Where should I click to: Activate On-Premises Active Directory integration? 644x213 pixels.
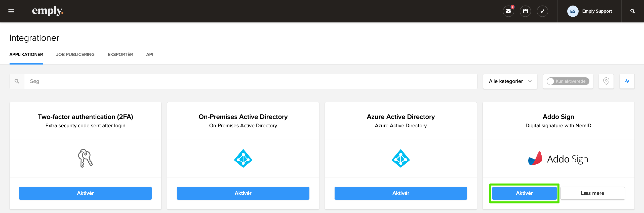[243, 193]
